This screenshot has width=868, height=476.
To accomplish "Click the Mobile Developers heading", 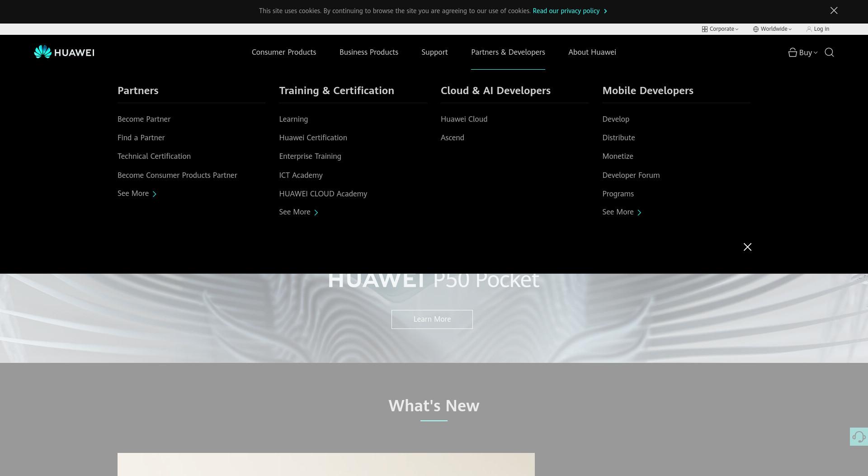I will coord(647,90).
